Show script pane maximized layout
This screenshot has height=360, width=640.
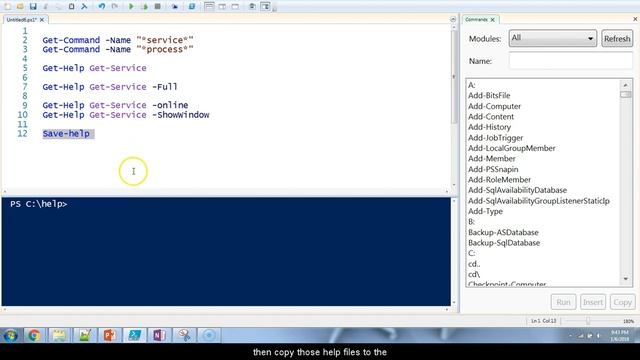(235, 7)
